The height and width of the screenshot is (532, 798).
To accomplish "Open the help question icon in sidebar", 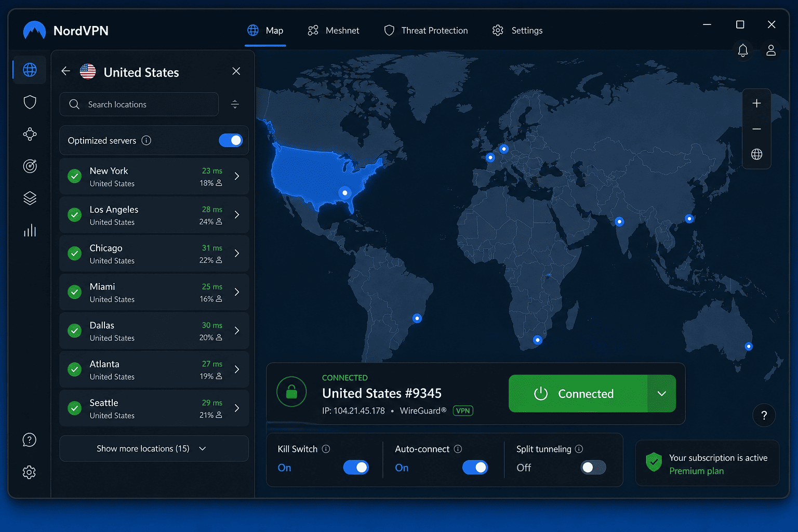I will (x=30, y=440).
